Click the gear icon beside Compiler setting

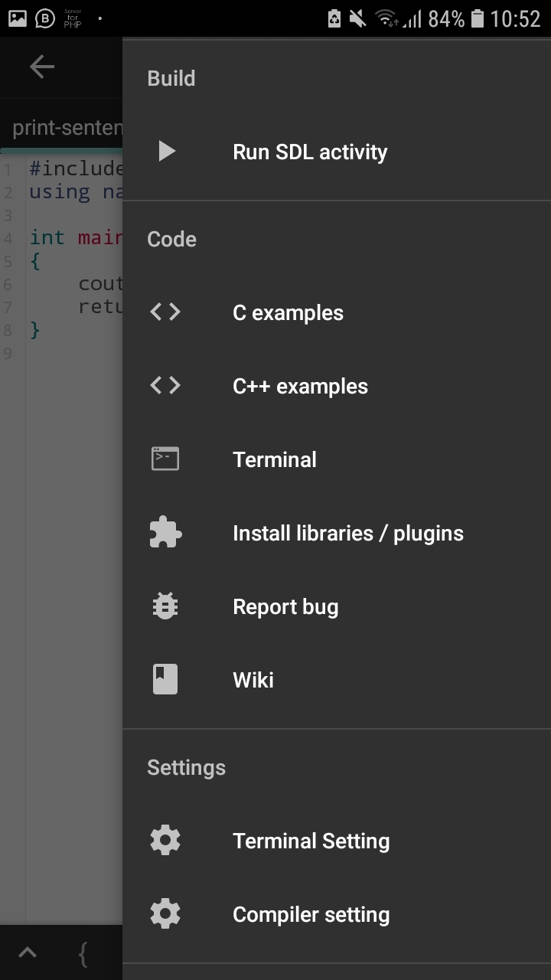pos(165,913)
